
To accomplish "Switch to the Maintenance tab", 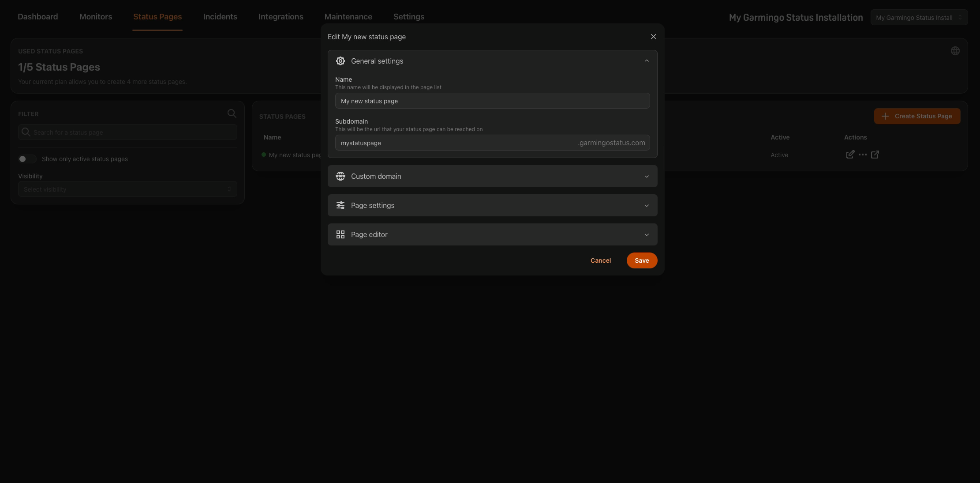I will (348, 17).
